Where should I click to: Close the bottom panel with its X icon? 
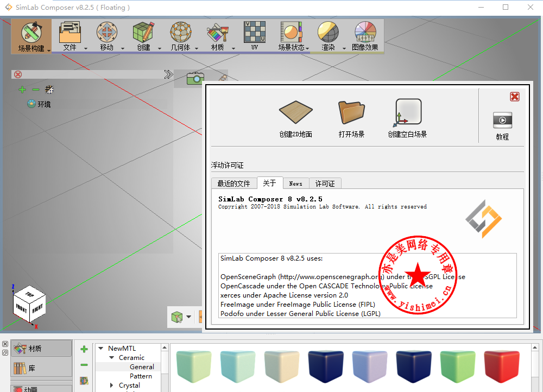point(5,344)
